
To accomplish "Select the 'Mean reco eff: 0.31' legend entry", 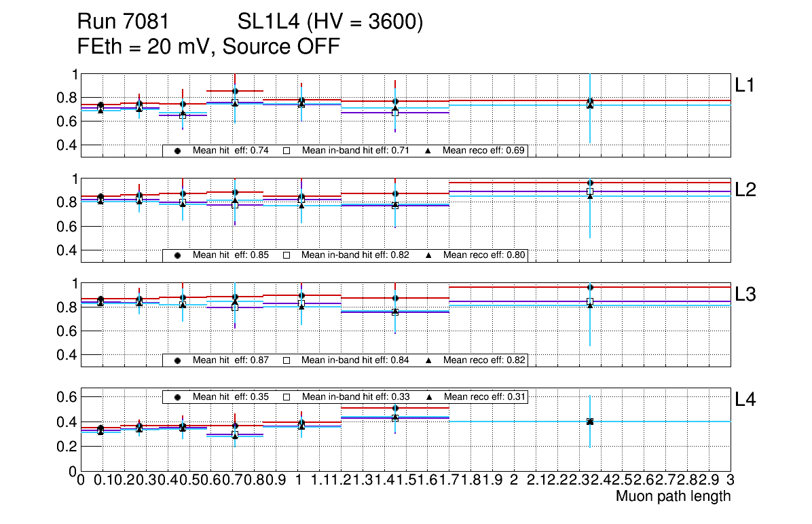I will coord(483,396).
